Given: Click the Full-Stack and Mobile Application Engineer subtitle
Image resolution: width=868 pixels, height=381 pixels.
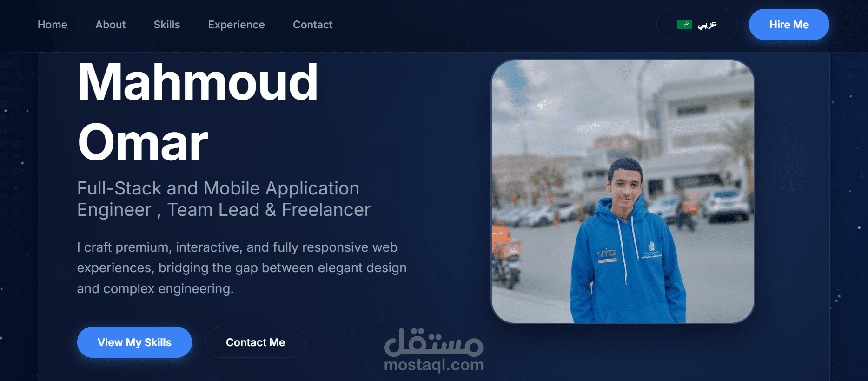Looking at the screenshot, I should [x=224, y=199].
